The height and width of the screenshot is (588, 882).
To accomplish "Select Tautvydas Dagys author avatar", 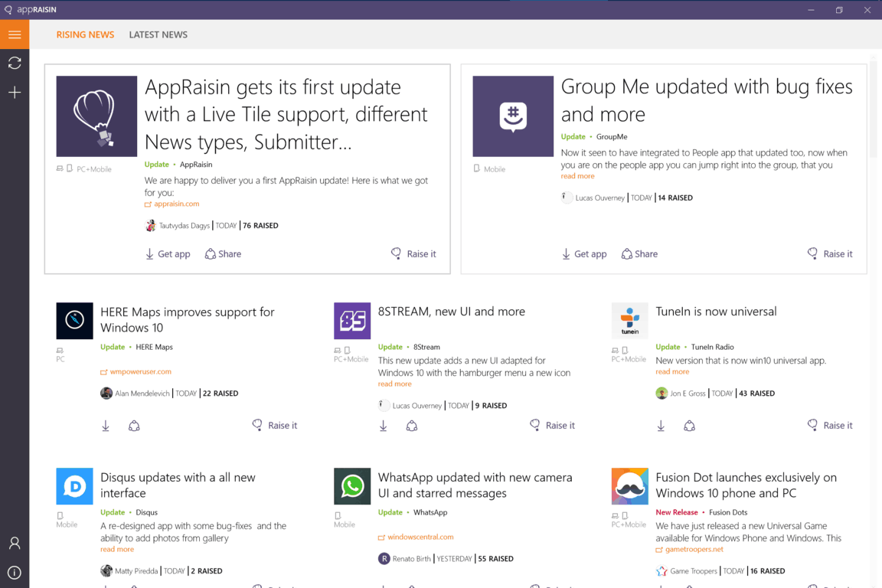I will click(150, 226).
